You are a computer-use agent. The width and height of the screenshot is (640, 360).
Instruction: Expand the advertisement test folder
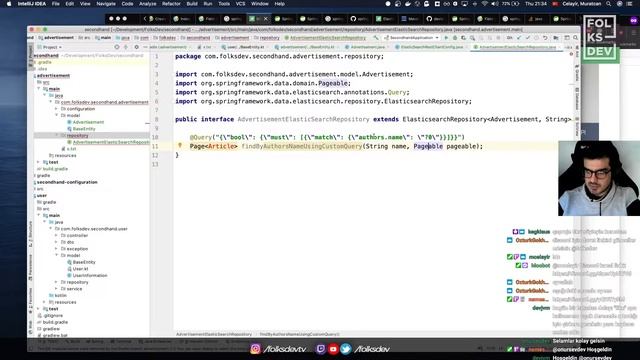point(39,162)
